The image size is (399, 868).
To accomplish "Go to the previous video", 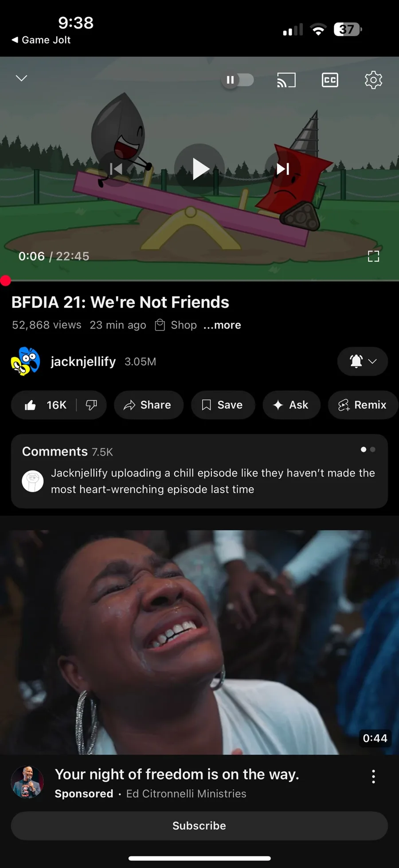I will point(116,169).
